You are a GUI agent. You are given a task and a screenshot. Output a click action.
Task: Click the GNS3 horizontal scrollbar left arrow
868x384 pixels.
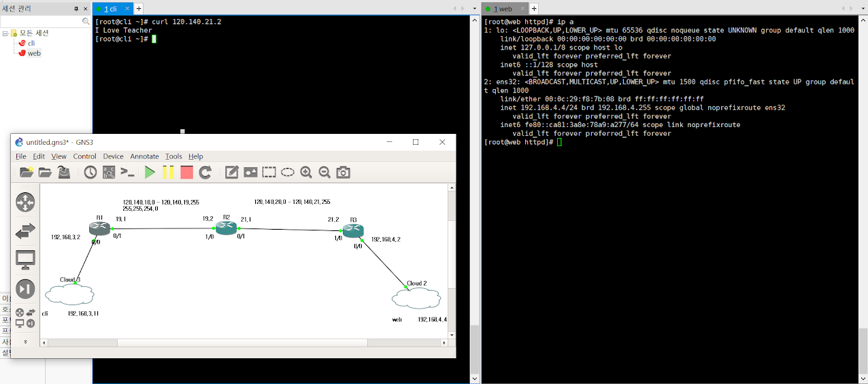(x=45, y=343)
